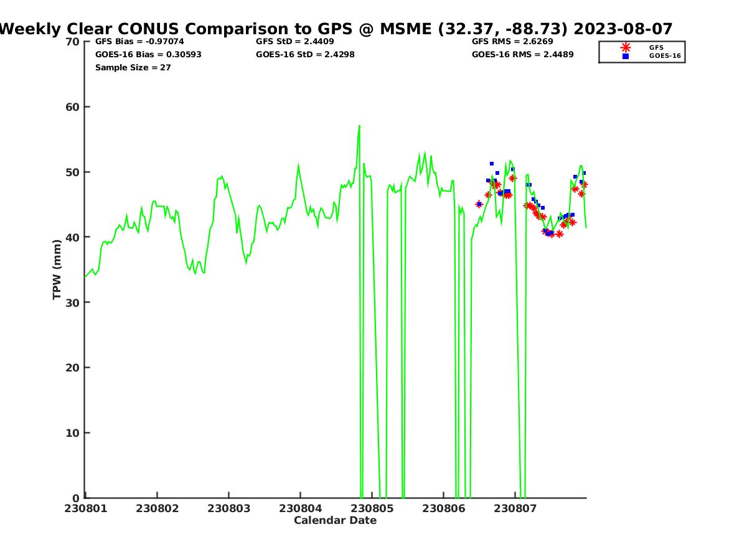Click the 230801 date tick label
Screen dimensions: 747x560
click(85, 508)
